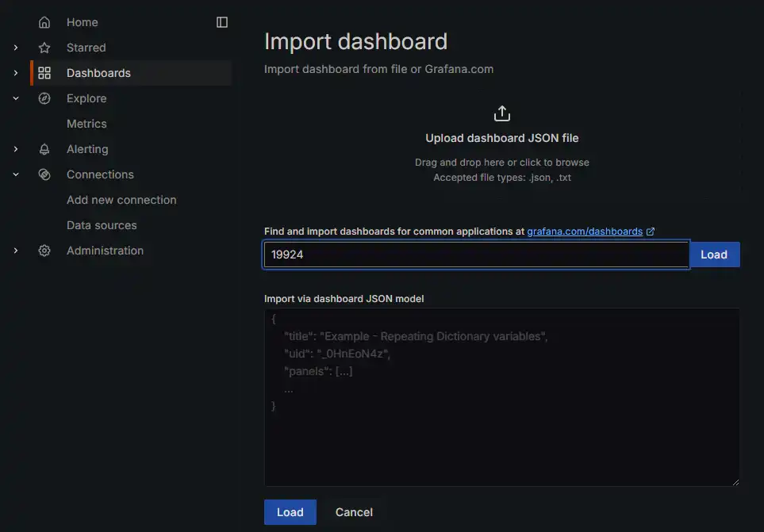This screenshot has width=764, height=532.
Task: Open Dashboards via its grid icon
Action: coord(44,72)
